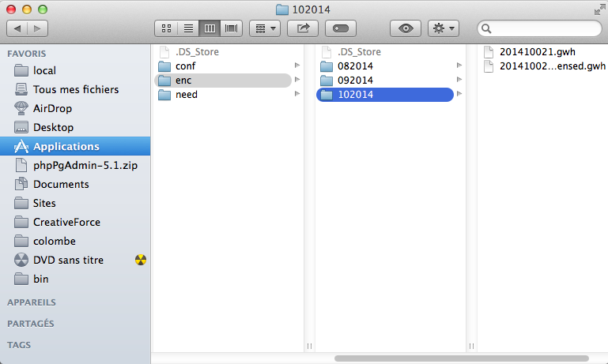The height and width of the screenshot is (364, 608).
Task: Open AirDrop from the sidebar
Action: tap(75, 108)
